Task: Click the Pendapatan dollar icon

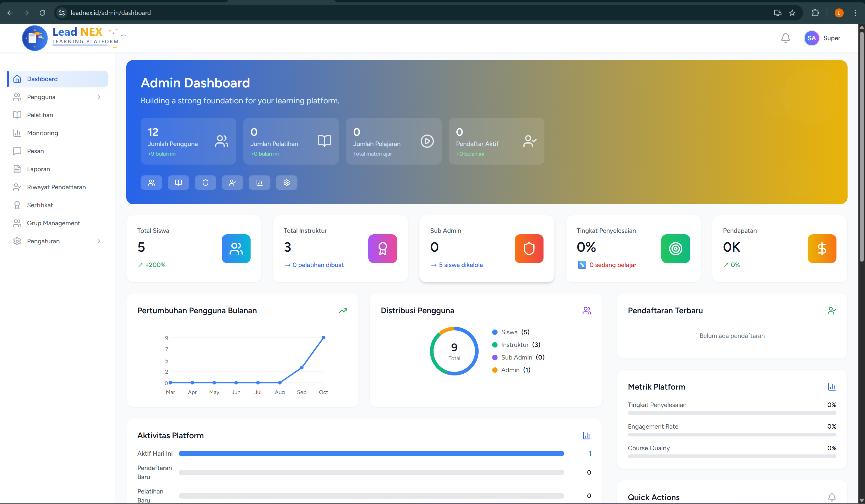Action: pos(821,249)
